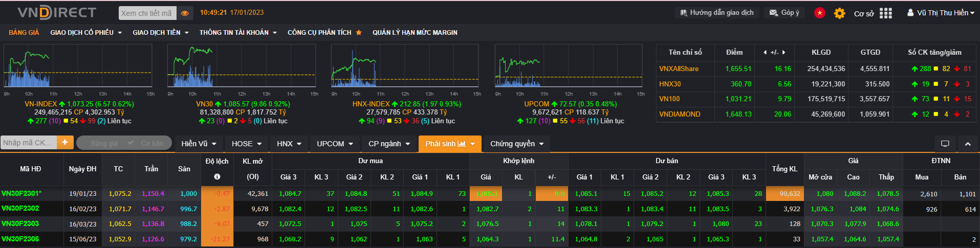Viewport: 980px width, 248px height.
Task: Click the Góp ý feedback button
Action: click(x=785, y=13)
